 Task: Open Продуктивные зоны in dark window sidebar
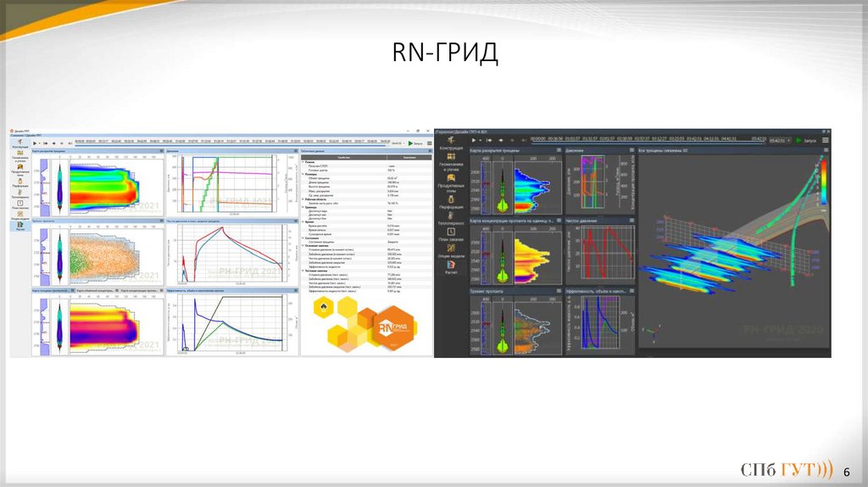click(x=451, y=184)
